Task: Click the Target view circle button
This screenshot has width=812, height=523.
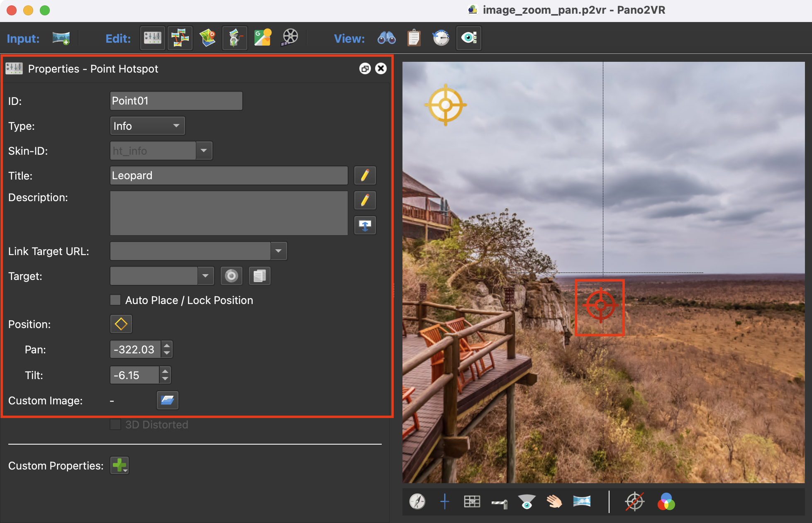Action: tap(232, 276)
